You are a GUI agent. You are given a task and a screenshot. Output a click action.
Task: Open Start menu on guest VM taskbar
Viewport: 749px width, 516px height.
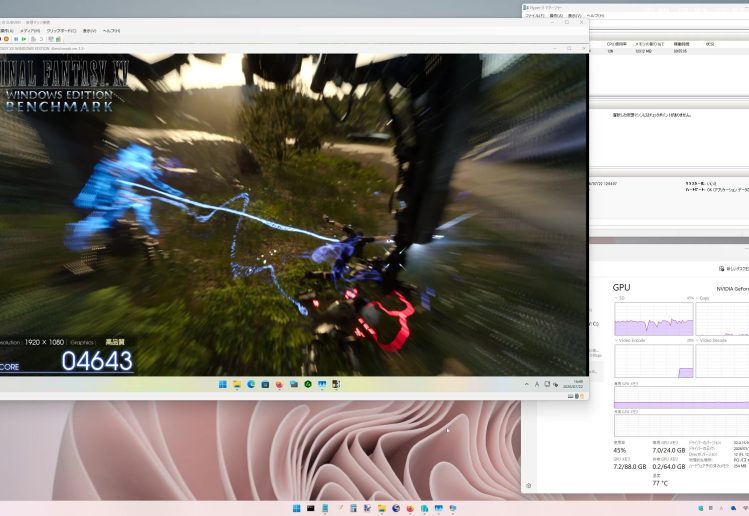click(x=223, y=384)
